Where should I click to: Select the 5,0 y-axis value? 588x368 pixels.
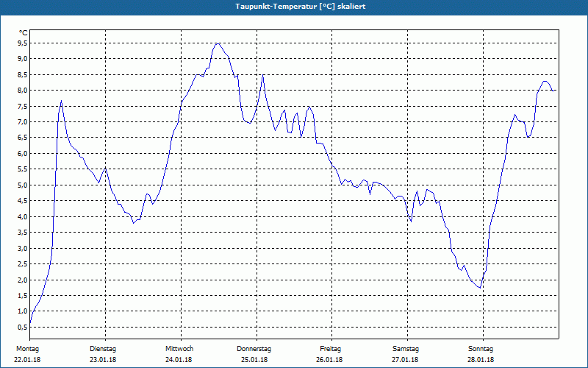22,185
